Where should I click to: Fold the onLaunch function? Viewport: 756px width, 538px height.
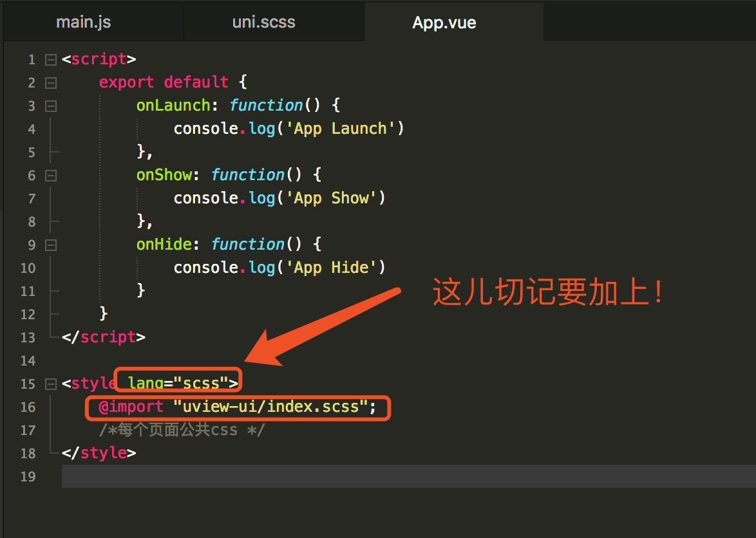(51, 106)
